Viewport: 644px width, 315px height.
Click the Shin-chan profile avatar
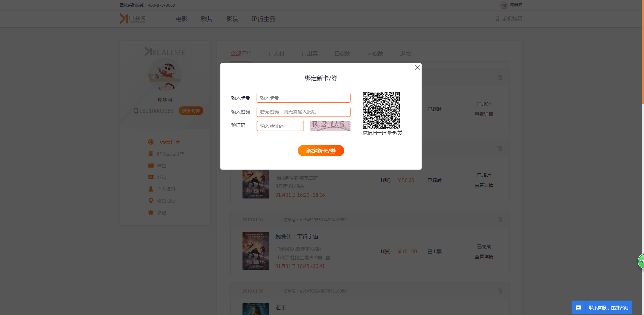[x=165, y=75]
